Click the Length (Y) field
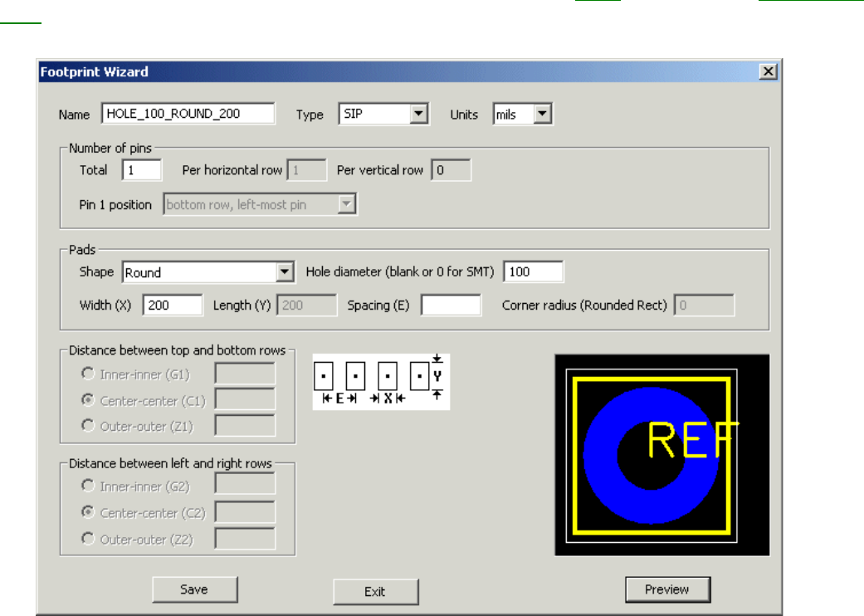This screenshot has width=864, height=616. pos(307,306)
